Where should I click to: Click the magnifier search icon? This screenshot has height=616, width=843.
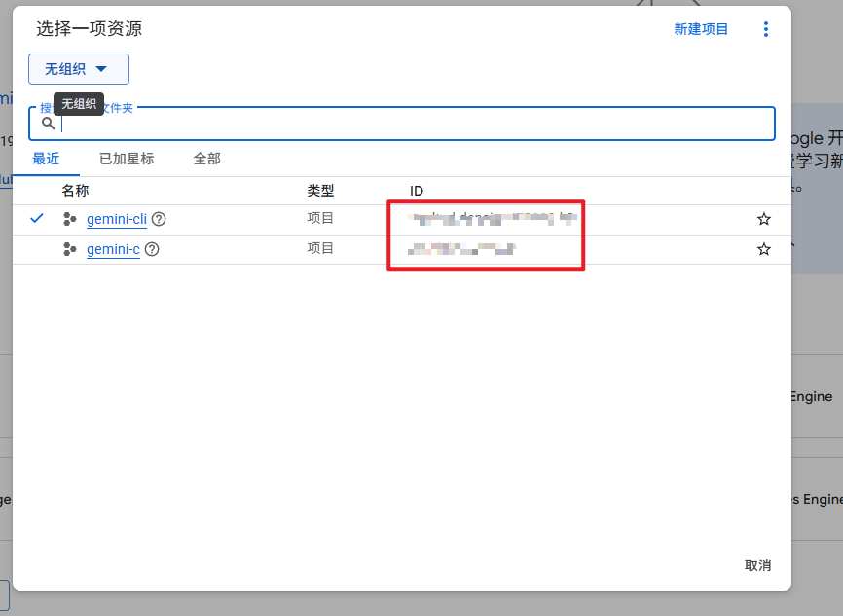[48, 124]
